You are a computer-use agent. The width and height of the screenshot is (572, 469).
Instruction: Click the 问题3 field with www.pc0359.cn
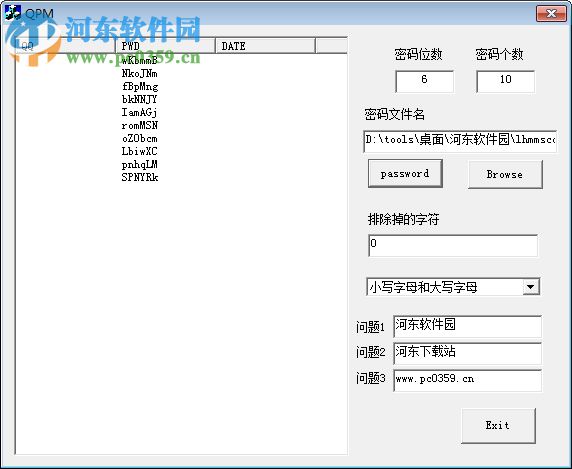coord(467,380)
